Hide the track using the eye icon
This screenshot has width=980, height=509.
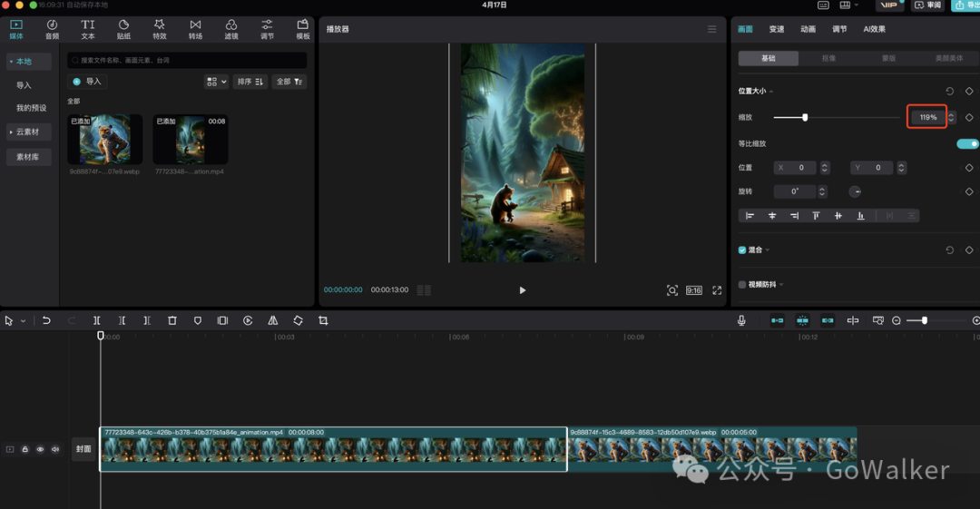(x=40, y=449)
